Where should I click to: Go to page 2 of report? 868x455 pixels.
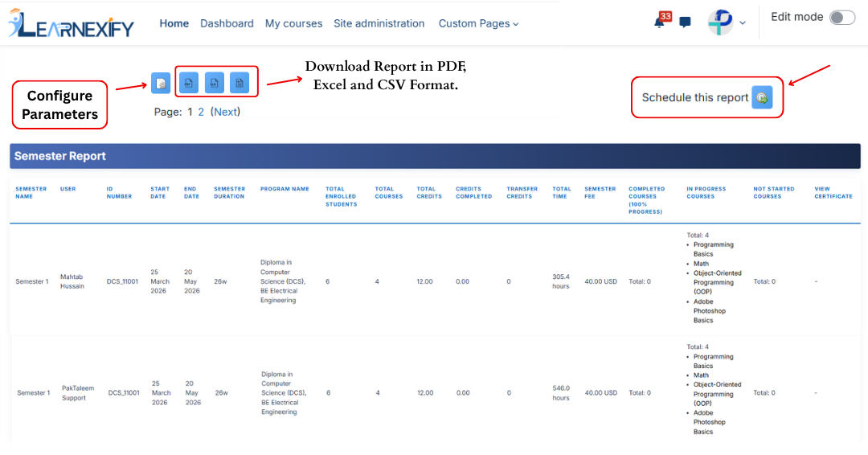click(201, 112)
